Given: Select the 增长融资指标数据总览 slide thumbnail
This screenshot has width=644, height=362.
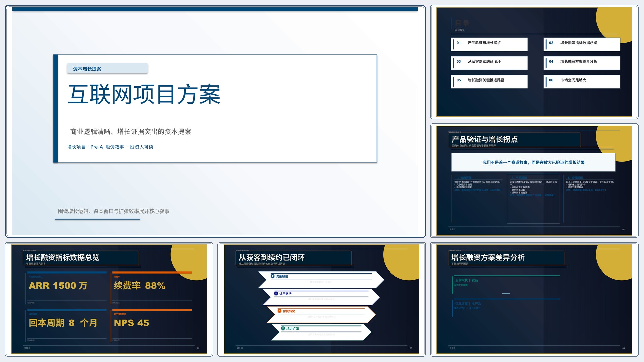Looking at the screenshot, I should coord(109,299).
